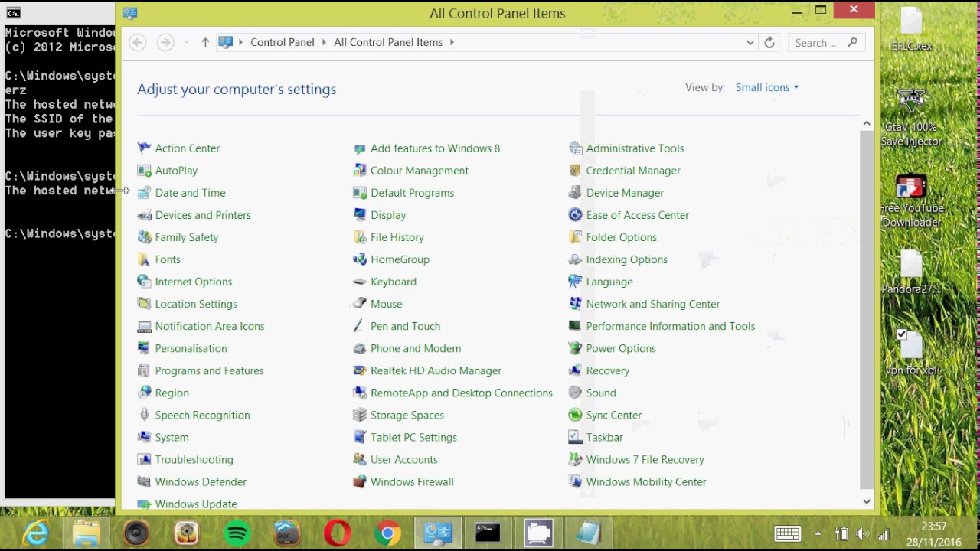980x551 pixels.
Task: Click the Device Manager icon
Action: click(x=575, y=193)
